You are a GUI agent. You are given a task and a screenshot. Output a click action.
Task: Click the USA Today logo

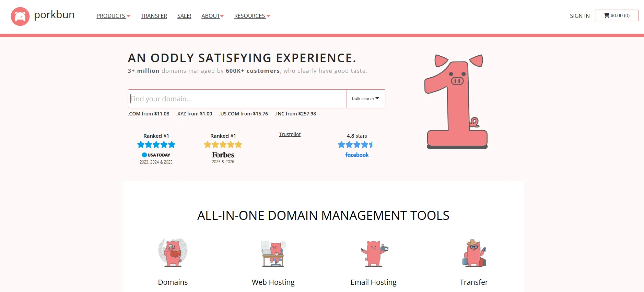(x=156, y=155)
